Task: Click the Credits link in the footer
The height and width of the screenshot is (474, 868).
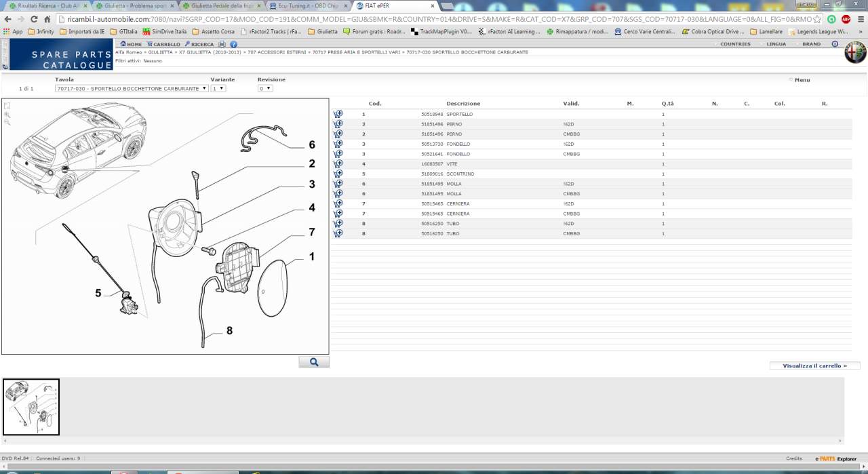Action: tap(794, 458)
